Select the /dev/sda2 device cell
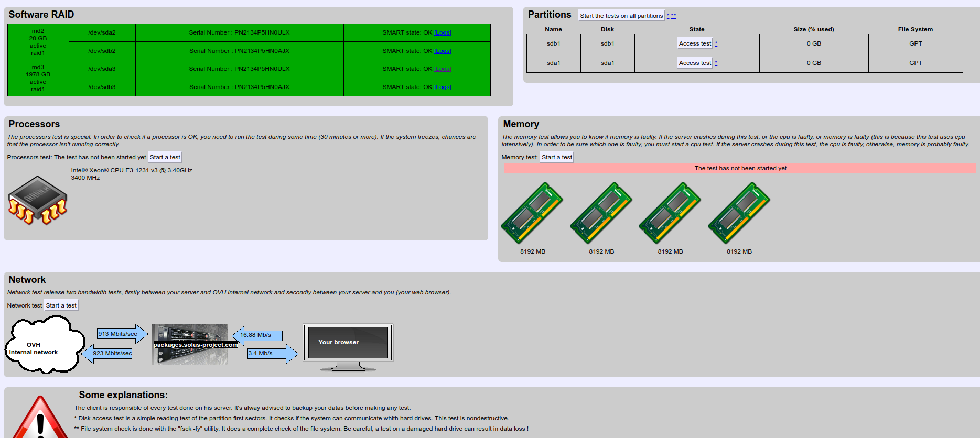Screen dimensions: 980x438 [x=102, y=32]
